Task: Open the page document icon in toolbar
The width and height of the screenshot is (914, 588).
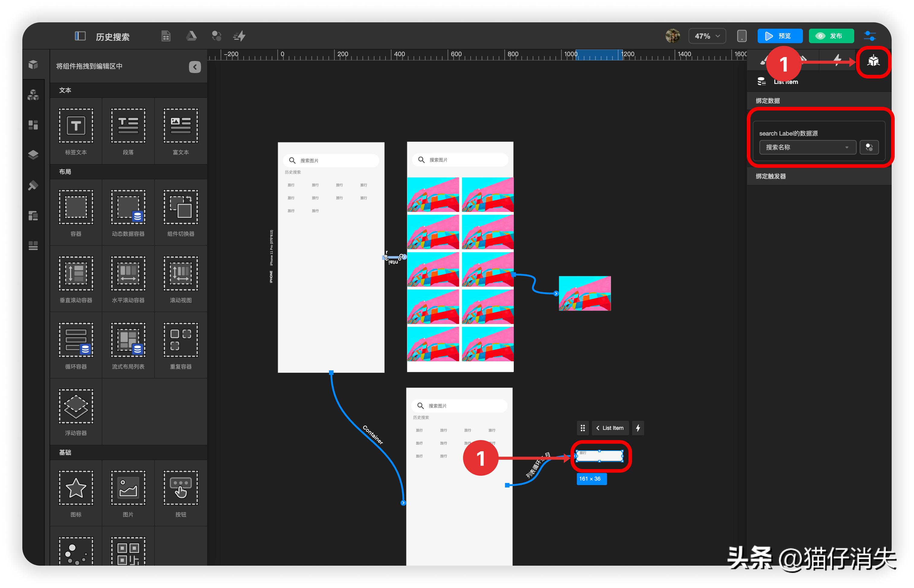Action: [x=166, y=36]
